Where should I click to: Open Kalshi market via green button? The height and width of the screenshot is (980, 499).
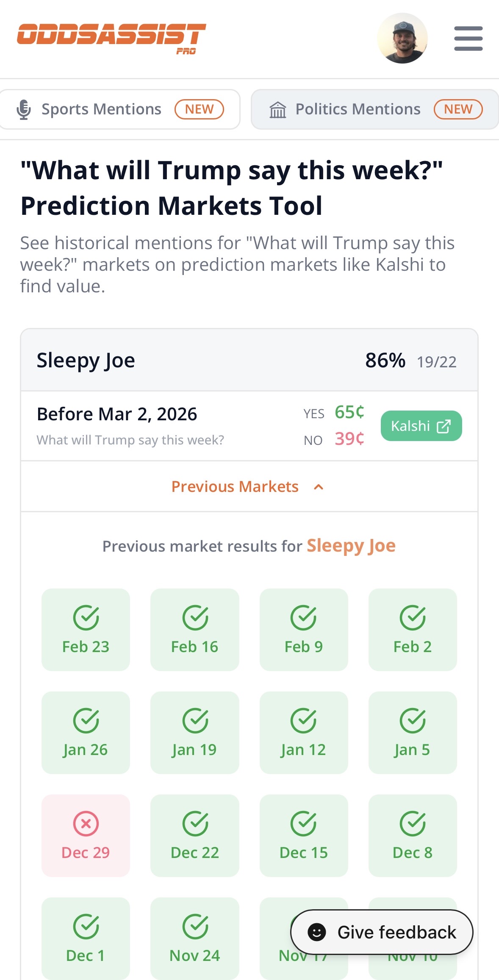[x=421, y=426]
